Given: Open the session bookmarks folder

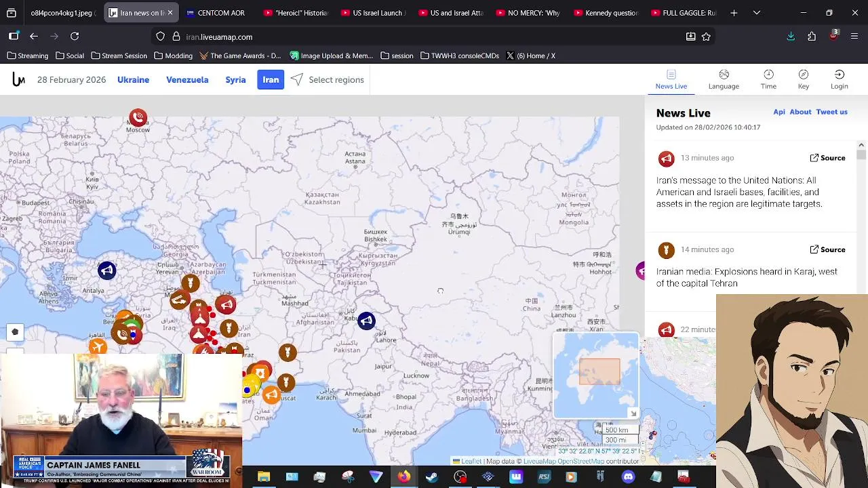Looking at the screenshot, I should coord(397,56).
